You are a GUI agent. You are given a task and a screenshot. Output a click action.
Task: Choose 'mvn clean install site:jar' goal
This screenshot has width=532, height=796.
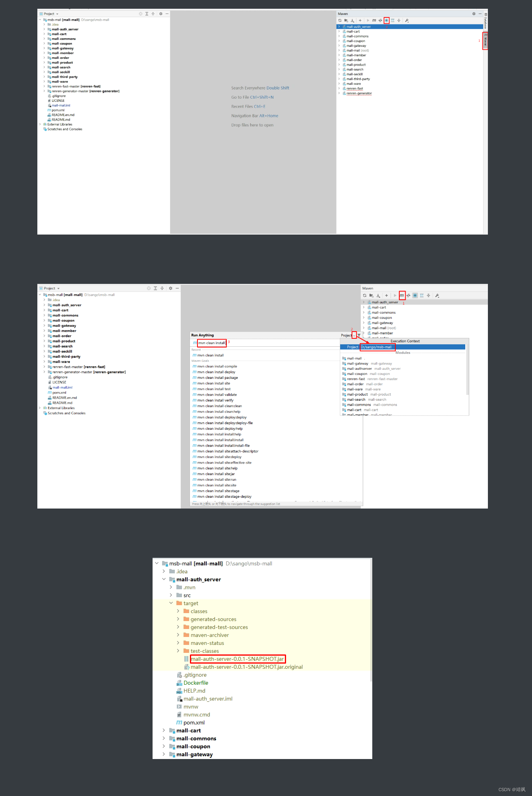(x=214, y=474)
